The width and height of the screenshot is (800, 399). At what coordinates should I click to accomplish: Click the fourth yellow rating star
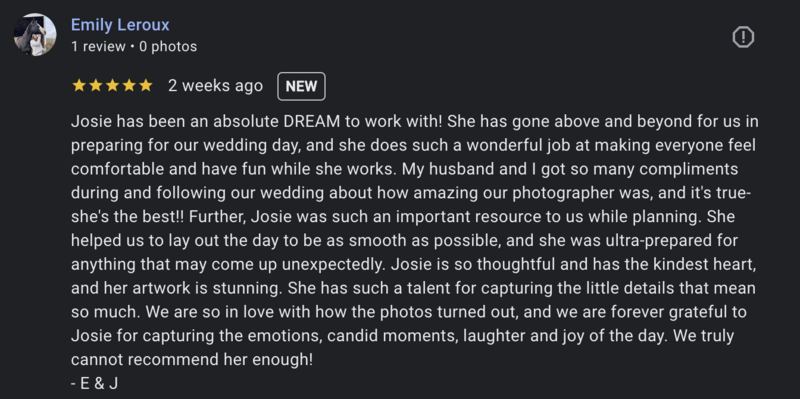[129, 85]
